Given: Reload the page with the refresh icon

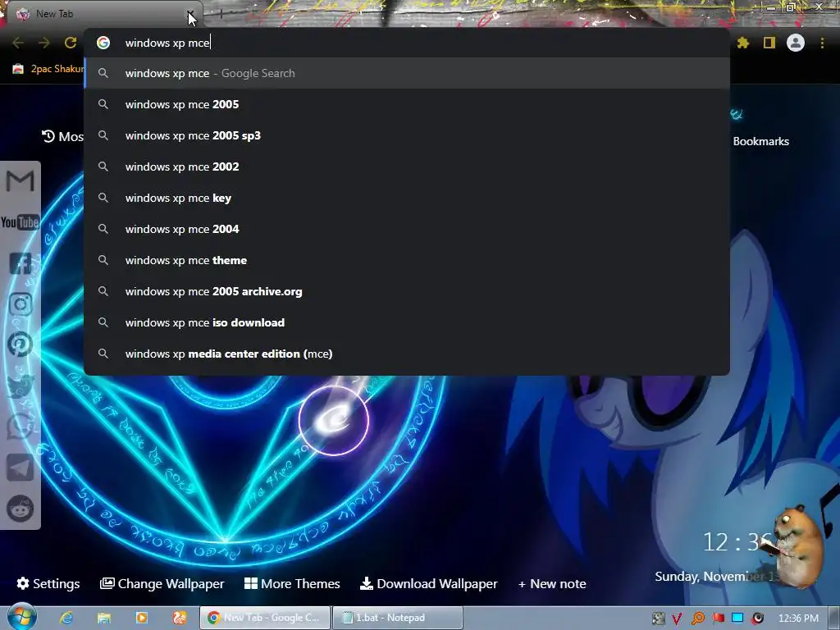Looking at the screenshot, I should (71, 43).
